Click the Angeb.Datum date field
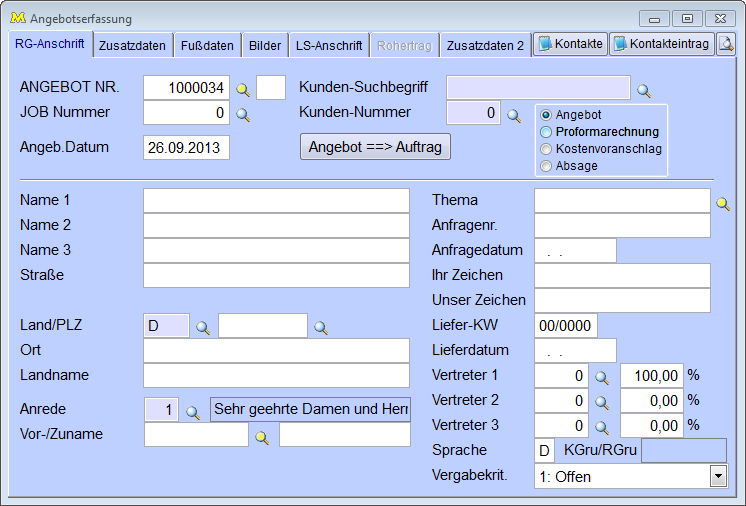 (x=186, y=148)
